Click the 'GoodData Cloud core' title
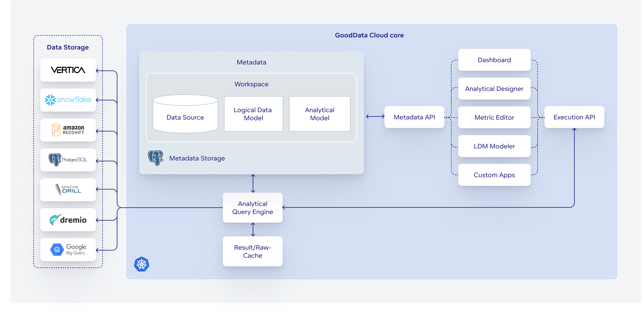Image resolution: width=644 pixels, height=327 pixels. point(369,35)
